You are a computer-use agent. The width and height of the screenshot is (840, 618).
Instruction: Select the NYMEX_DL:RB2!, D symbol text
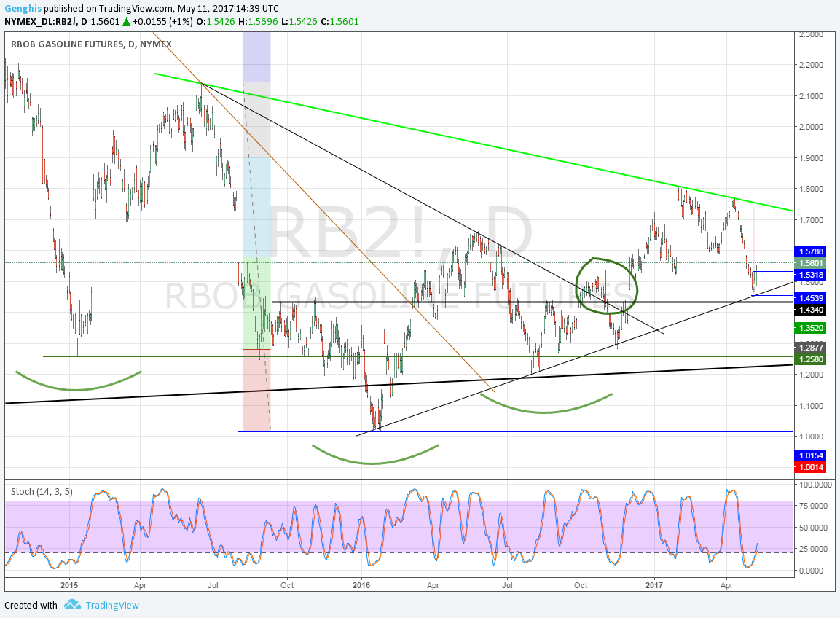pyautogui.click(x=46, y=22)
